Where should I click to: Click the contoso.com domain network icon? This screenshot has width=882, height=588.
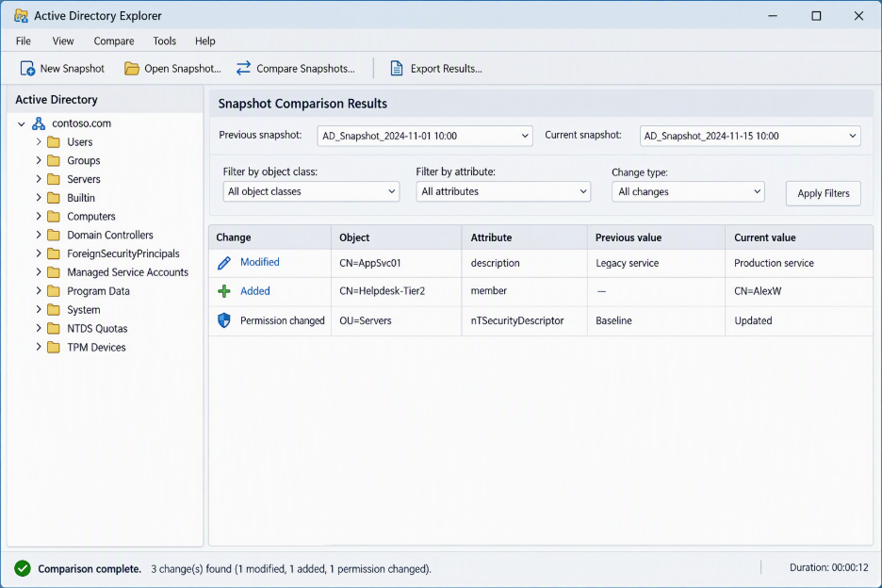click(x=39, y=123)
